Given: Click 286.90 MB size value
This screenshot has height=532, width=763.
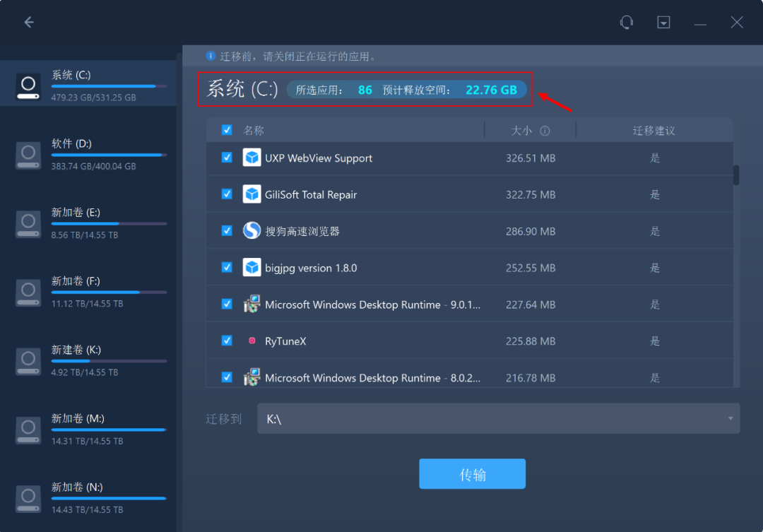Looking at the screenshot, I should [x=531, y=231].
